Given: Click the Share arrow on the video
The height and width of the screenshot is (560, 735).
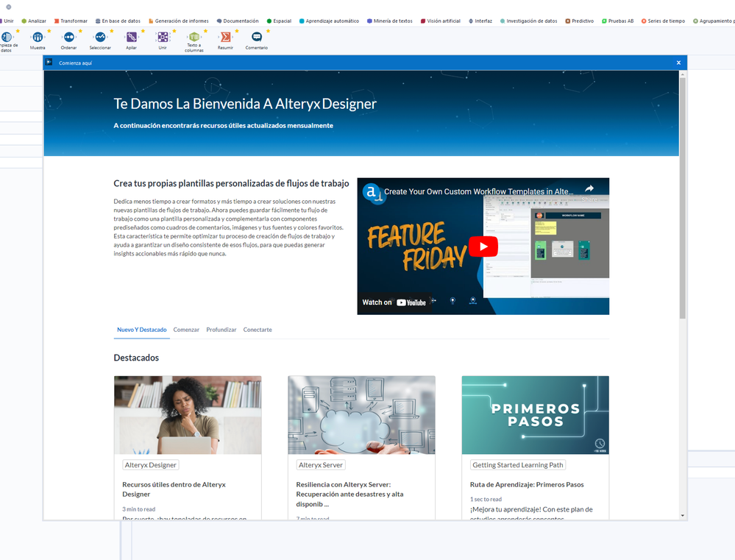Looking at the screenshot, I should (x=589, y=188).
